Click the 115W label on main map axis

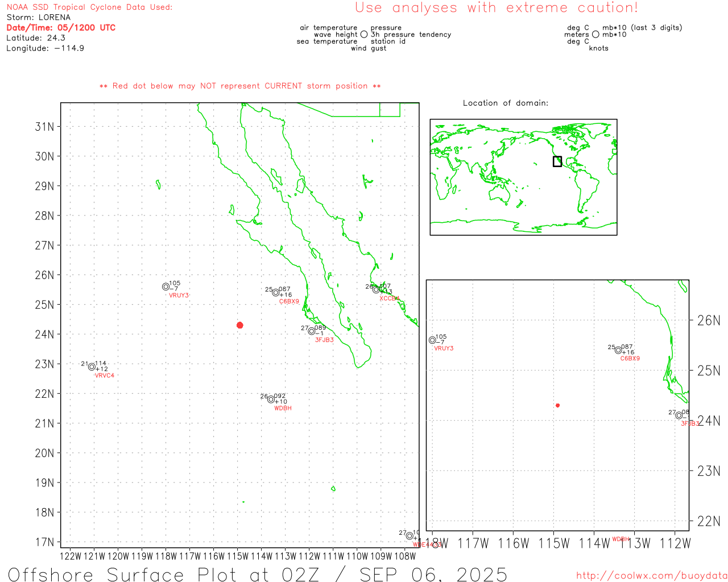pos(238,556)
